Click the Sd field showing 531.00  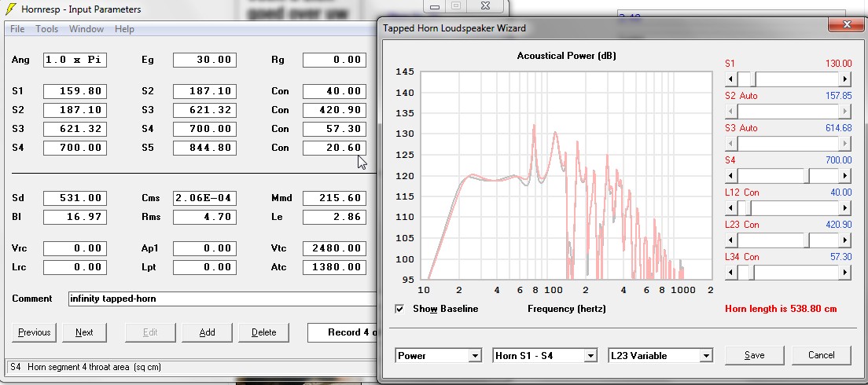75,198
